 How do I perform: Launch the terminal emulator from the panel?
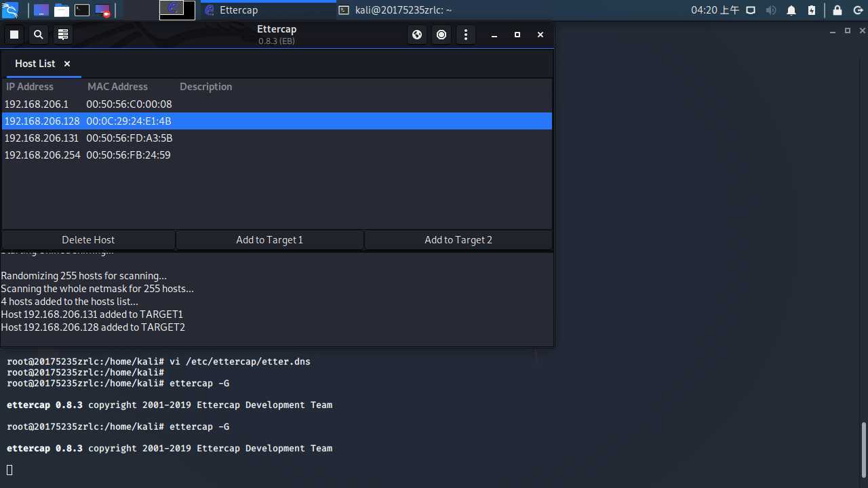pyautogui.click(x=82, y=10)
